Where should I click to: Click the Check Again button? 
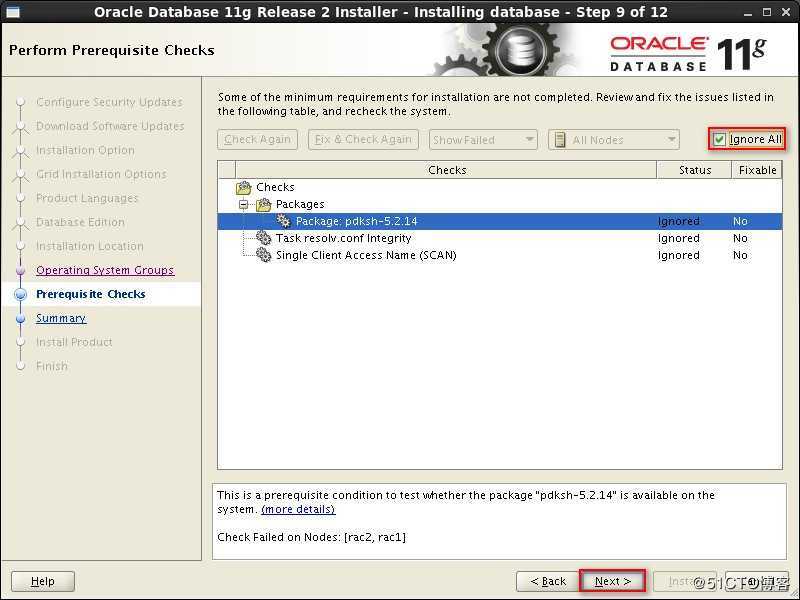(x=257, y=139)
